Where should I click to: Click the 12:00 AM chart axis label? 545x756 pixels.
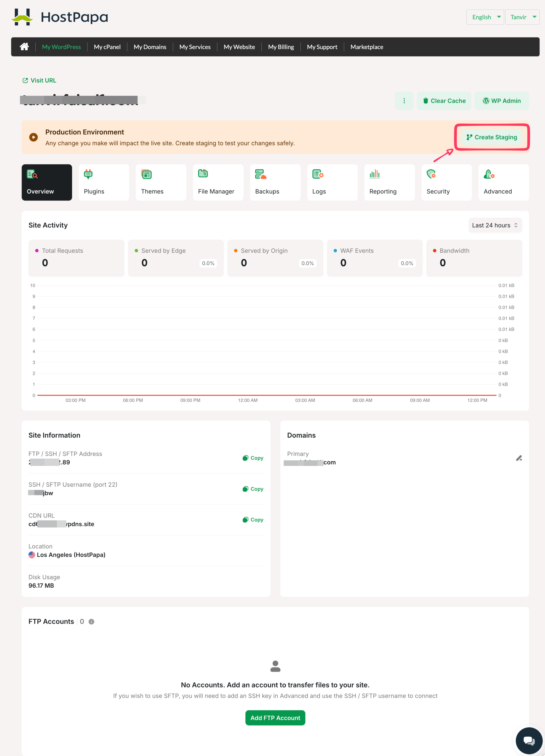(x=248, y=400)
